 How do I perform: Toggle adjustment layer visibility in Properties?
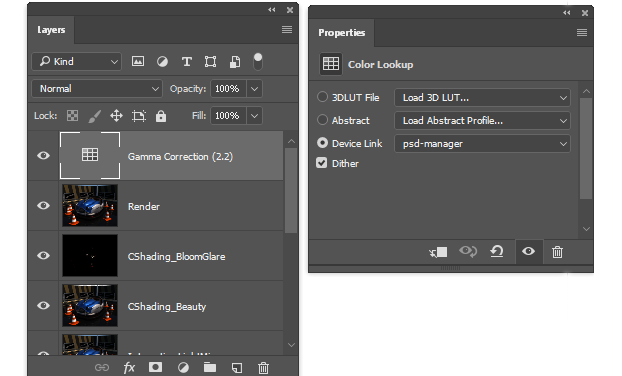coord(528,251)
